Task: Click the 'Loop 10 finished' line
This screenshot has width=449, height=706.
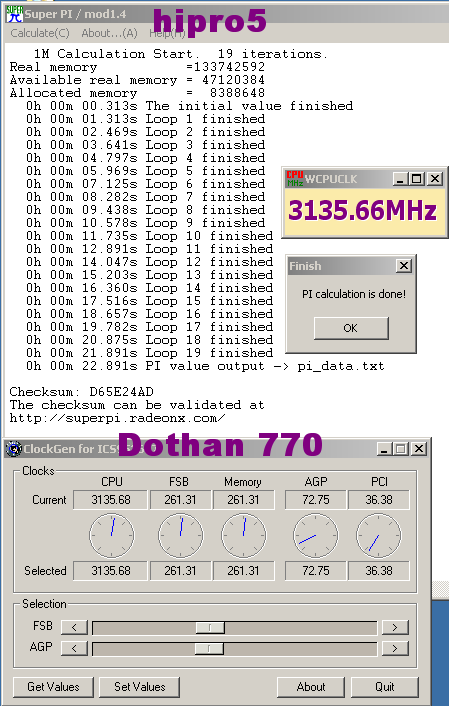Action: point(150,236)
